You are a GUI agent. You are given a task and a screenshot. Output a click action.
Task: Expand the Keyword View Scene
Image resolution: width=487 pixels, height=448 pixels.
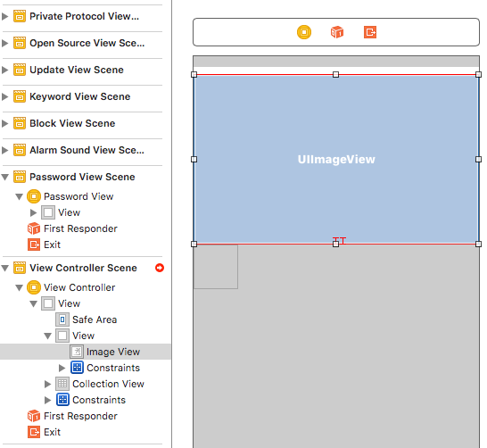click(x=4, y=96)
